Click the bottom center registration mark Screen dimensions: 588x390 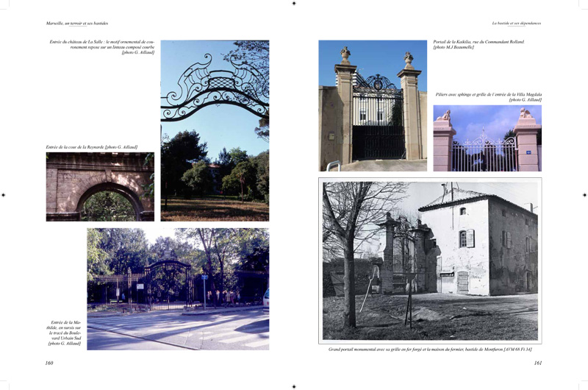click(x=294, y=386)
